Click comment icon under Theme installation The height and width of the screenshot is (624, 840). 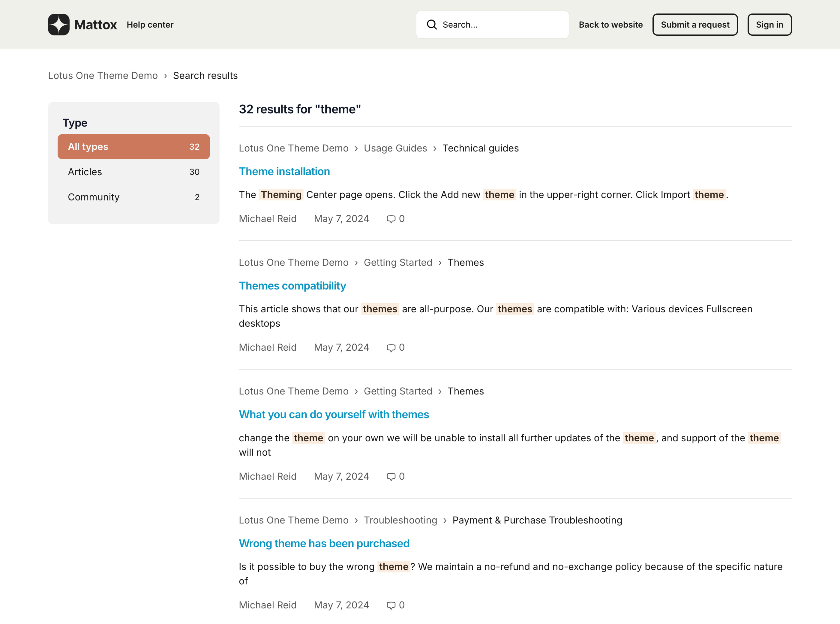point(391,219)
